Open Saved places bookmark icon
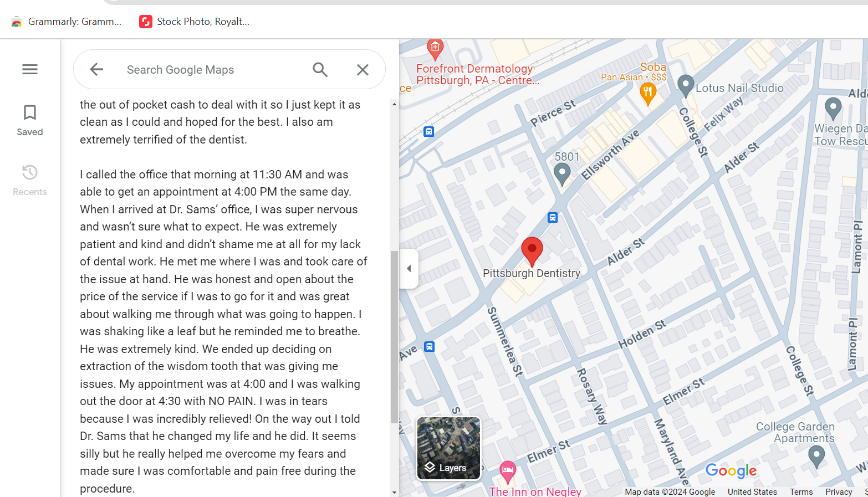 tap(30, 112)
